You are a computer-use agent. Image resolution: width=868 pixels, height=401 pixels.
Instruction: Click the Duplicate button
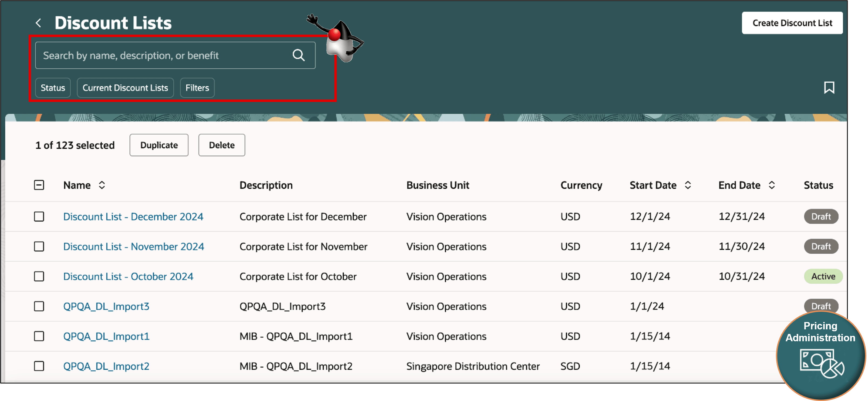(159, 145)
